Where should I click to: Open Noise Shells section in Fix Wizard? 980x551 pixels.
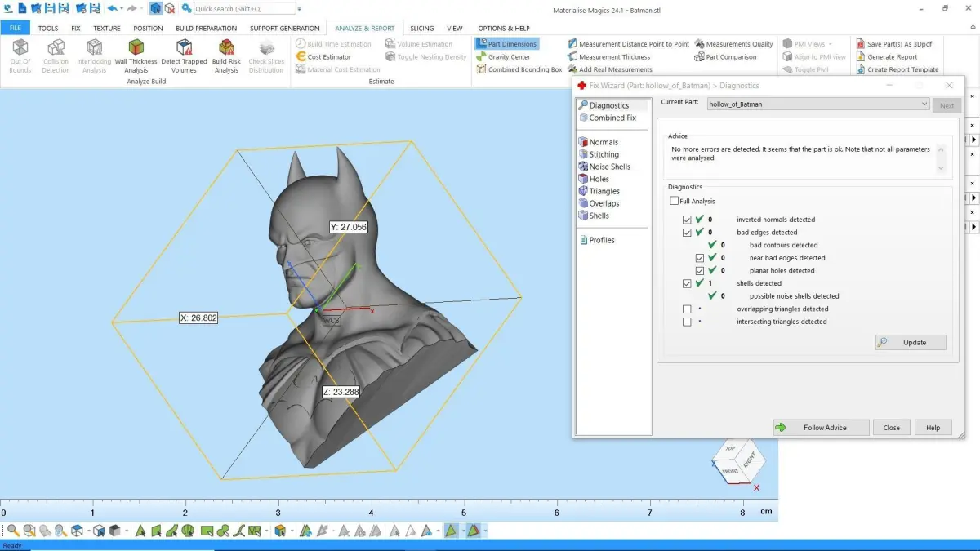[604, 167]
